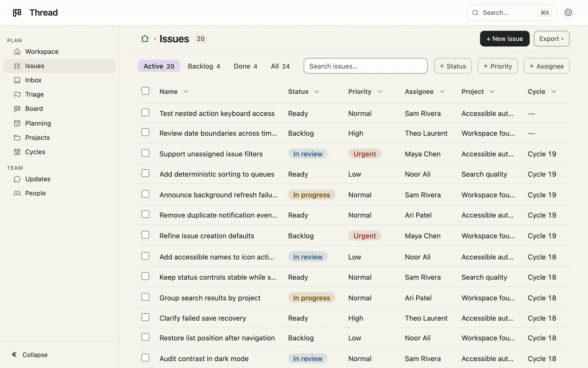This screenshot has height=368, width=588.
Task: Select Remove duplicate notification row checkbox
Action: 145,214
